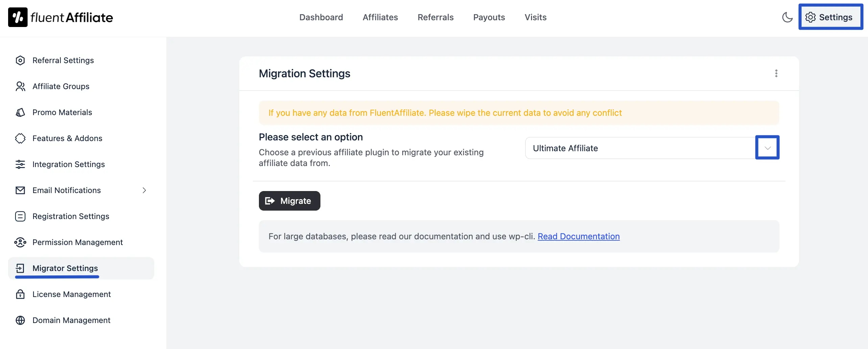Open Promo Materials section

click(81, 112)
